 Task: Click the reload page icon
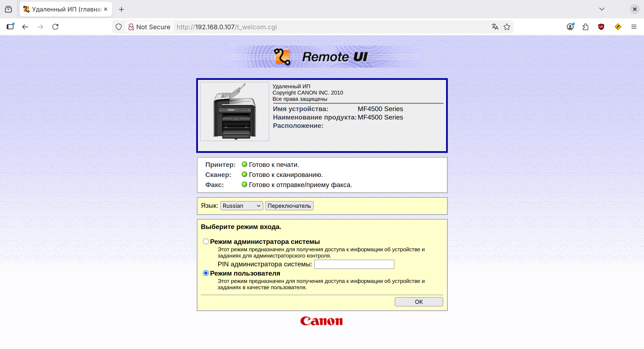[x=55, y=27]
